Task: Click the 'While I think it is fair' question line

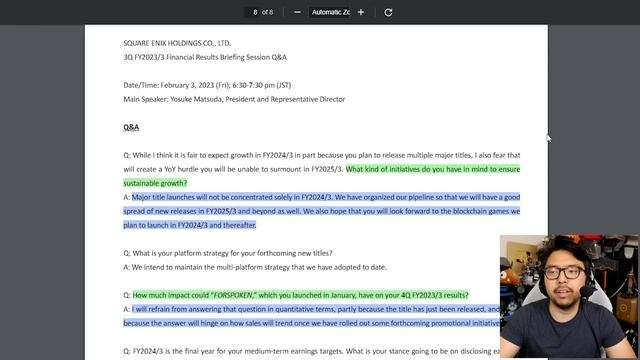Action: coord(322,155)
